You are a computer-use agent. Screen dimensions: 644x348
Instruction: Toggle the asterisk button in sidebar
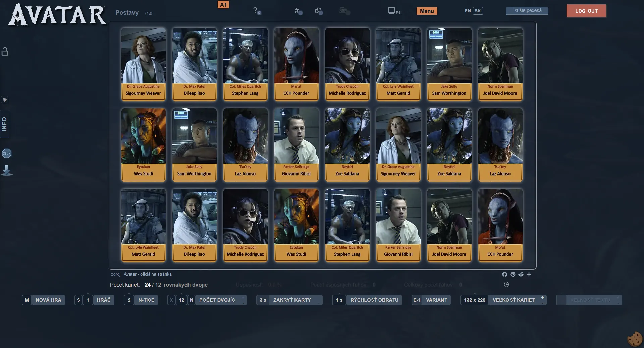coord(5,100)
